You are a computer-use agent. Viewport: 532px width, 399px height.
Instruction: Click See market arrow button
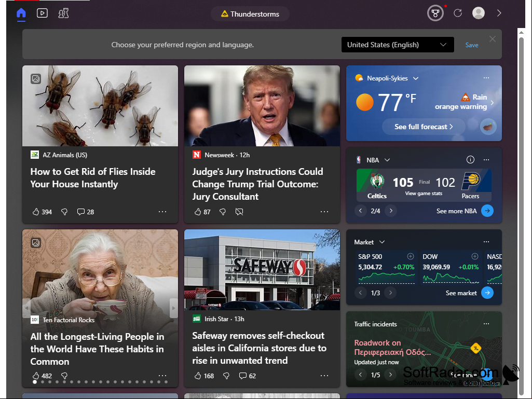point(487,293)
